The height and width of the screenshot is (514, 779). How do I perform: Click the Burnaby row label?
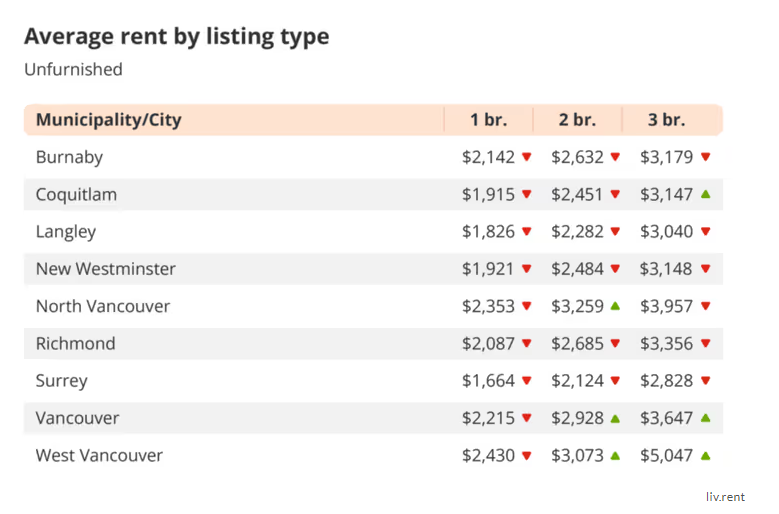69,157
